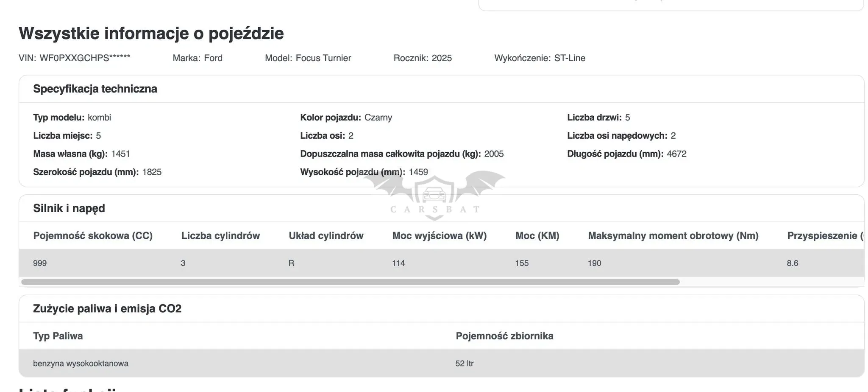Click the 'Marka:' value Ford
This screenshot has width=868, height=392.
tap(213, 58)
